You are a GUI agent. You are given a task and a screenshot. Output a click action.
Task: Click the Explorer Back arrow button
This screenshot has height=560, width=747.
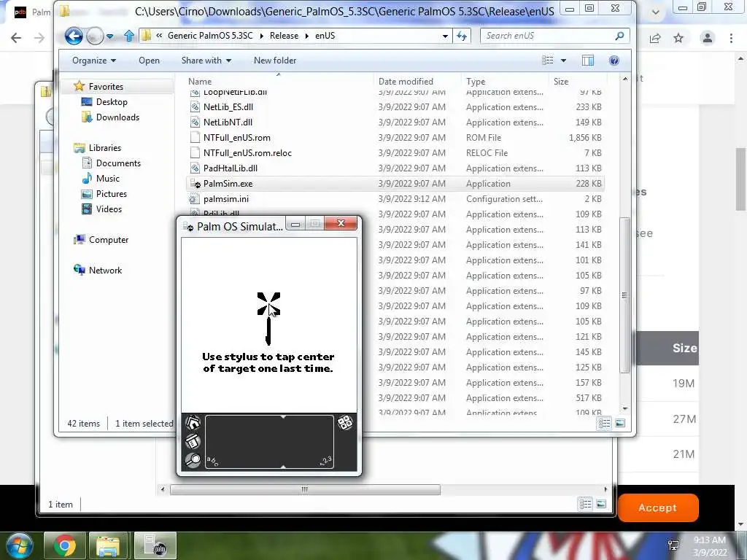pos(74,36)
